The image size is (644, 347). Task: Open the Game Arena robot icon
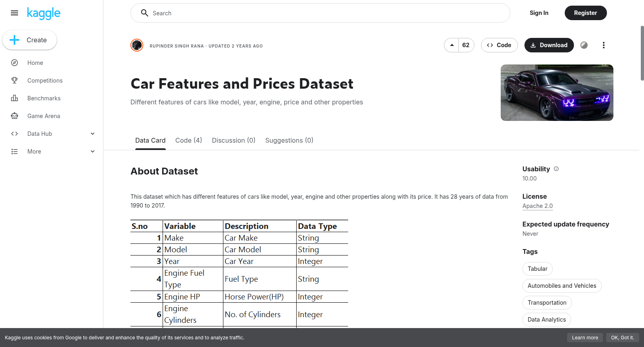click(x=14, y=116)
